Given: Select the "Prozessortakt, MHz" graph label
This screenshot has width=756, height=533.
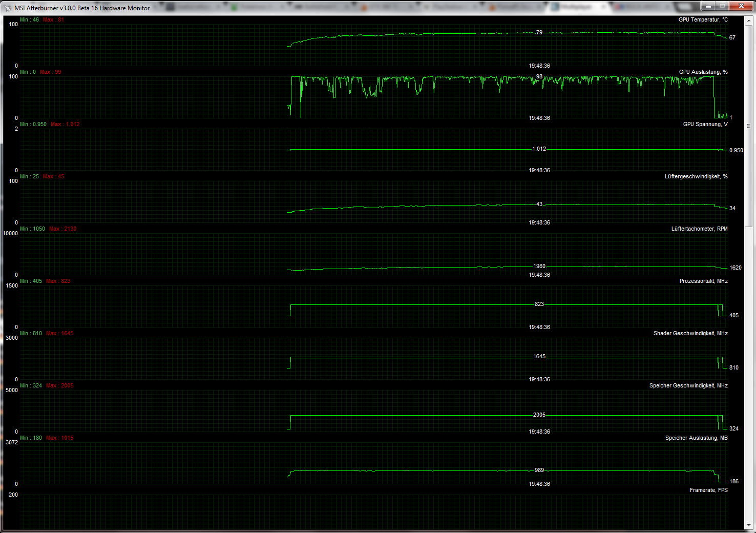Looking at the screenshot, I should point(703,281).
